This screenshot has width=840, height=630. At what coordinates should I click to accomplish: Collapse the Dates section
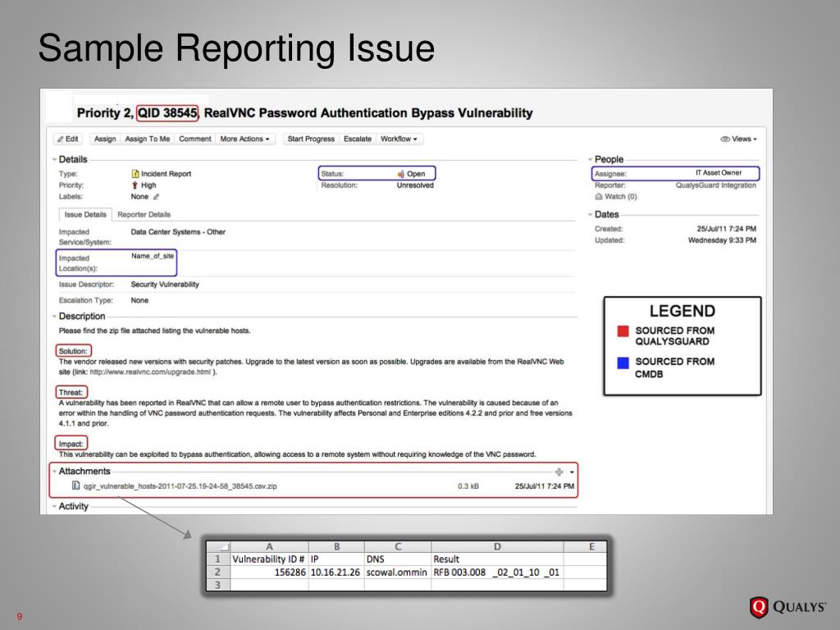tap(590, 214)
